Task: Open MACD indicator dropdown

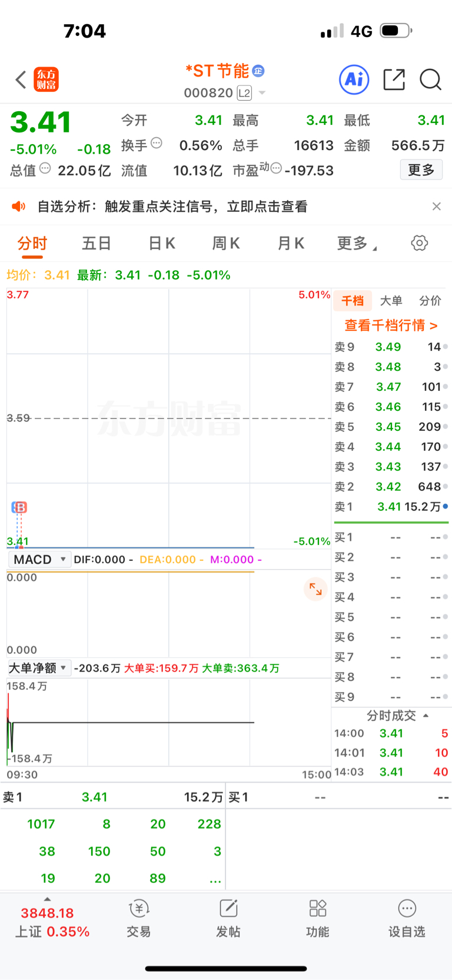Action: click(x=40, y=559)
